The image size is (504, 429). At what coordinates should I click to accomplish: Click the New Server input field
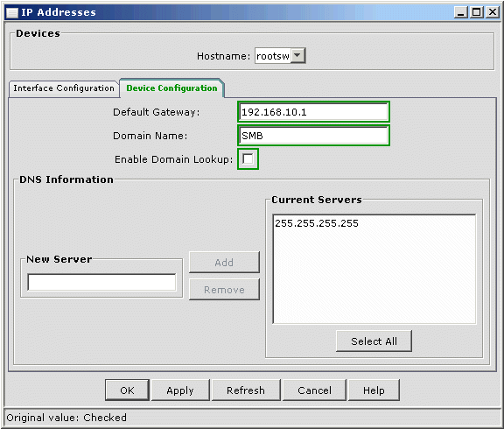[101, 282]
